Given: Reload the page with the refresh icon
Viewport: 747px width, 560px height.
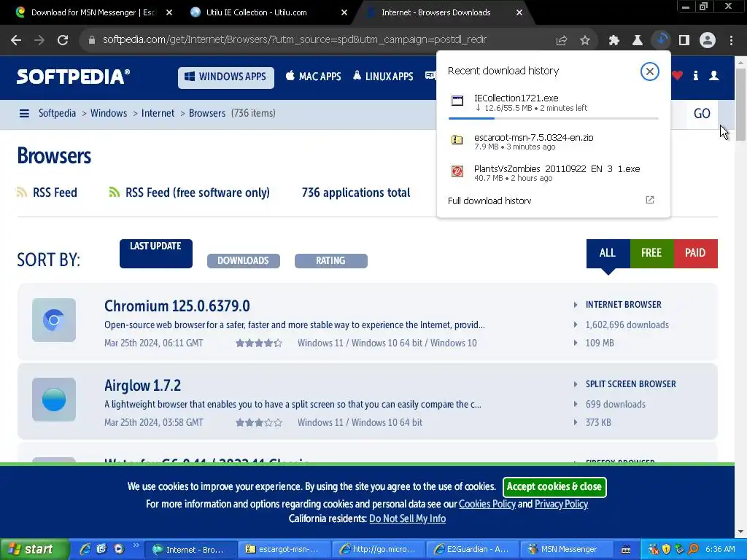Looking at the screenshot, I should [63, 40].
